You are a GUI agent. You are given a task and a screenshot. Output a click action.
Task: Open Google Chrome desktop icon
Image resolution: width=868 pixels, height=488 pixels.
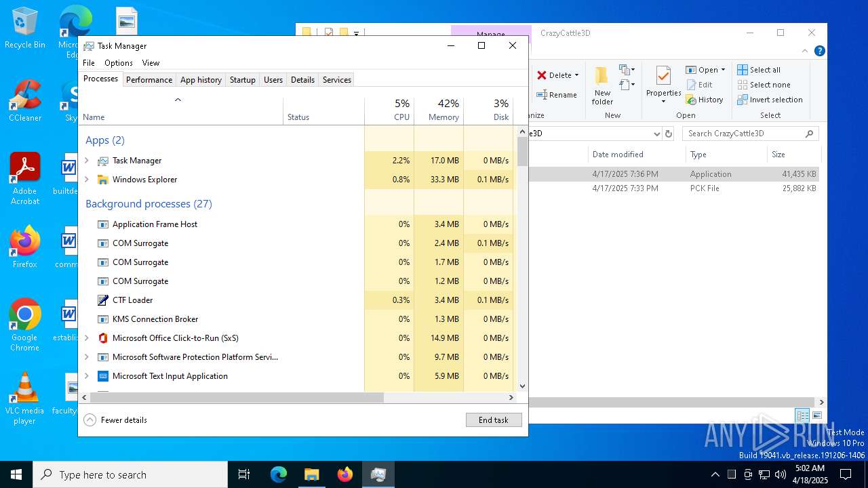pos(25,325)
